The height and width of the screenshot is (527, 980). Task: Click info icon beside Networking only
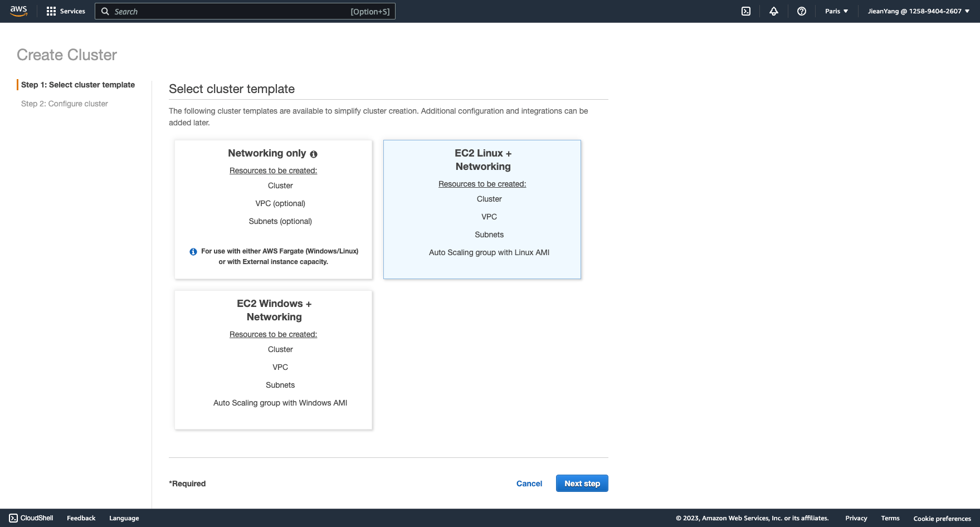point(314,154)
